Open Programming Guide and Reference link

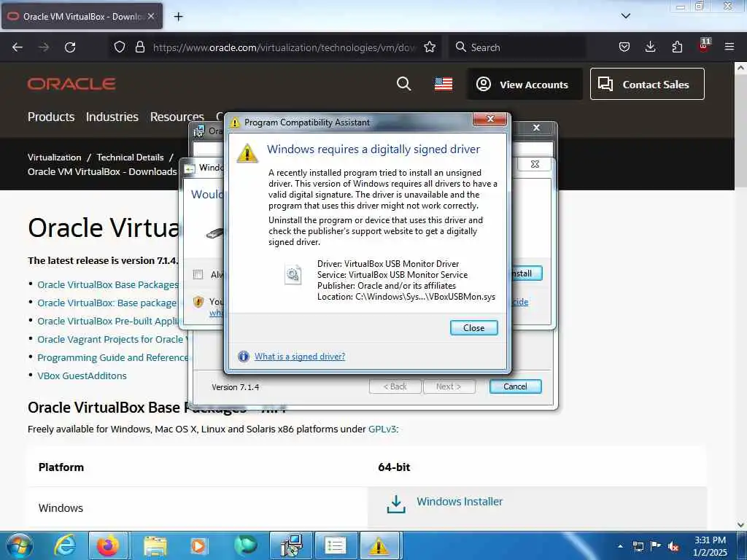[112, 357]
